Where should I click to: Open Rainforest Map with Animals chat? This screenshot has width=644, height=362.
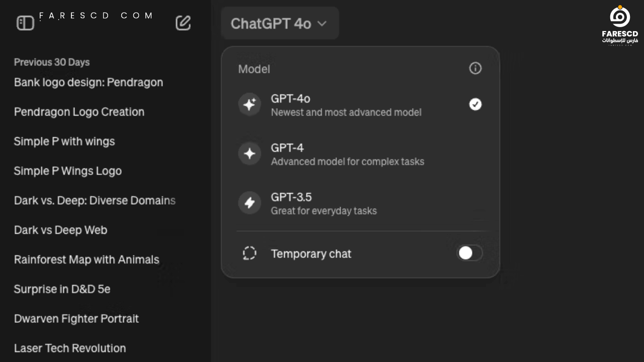pyautogui.click(x=87, y=259)
